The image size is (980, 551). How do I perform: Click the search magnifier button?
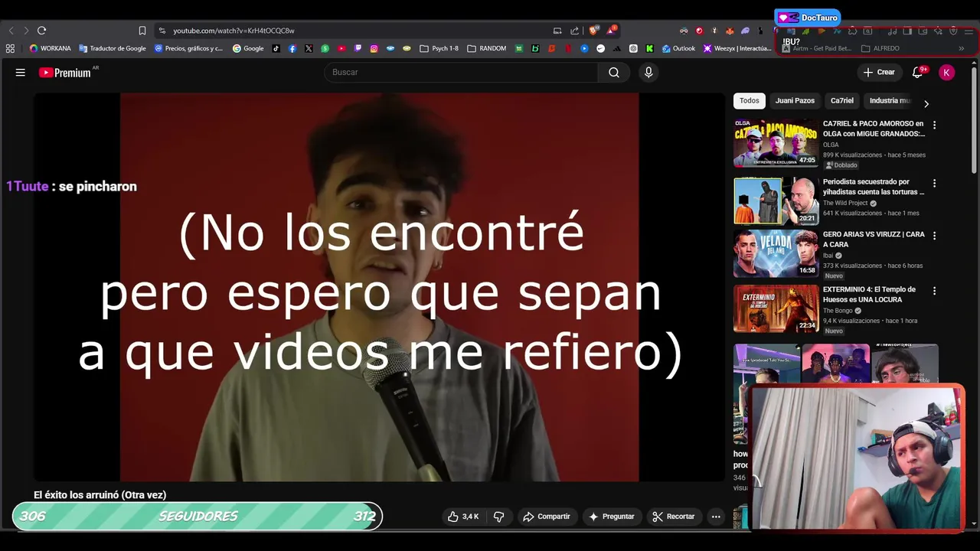point(614,72)
